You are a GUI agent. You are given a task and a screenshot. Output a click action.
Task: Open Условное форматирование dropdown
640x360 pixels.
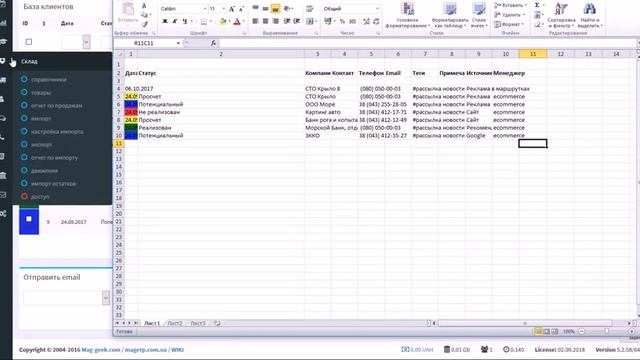(407, 15)
